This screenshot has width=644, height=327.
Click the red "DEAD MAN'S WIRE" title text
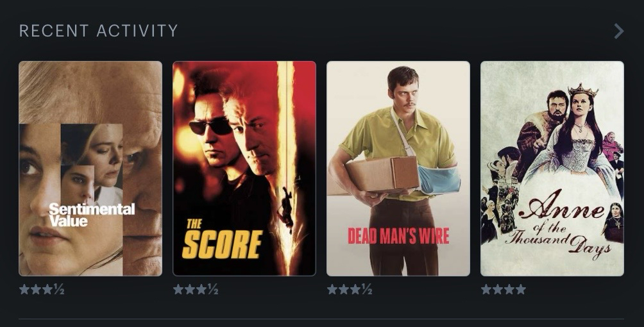coord(398,236)
